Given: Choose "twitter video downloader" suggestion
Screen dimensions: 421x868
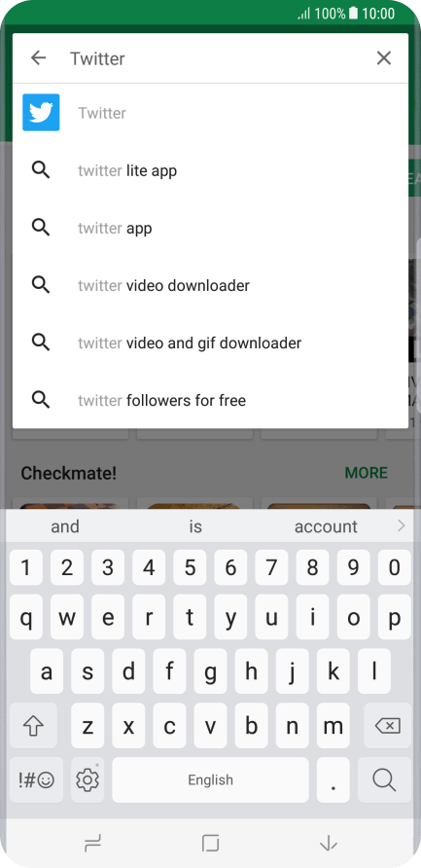Looking at the screenshot, I should point(210,286).
